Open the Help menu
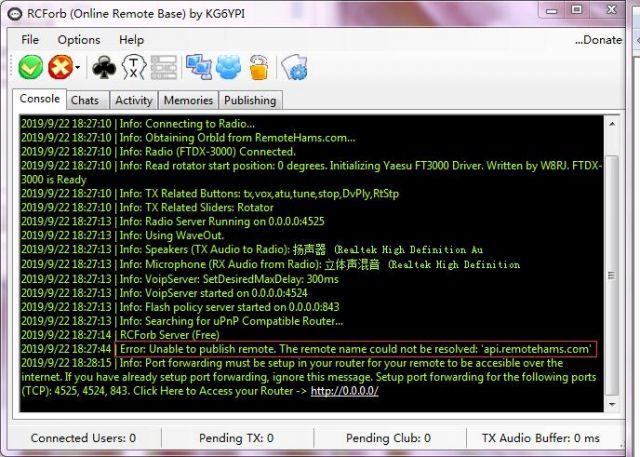640x457 pixels. pos(131,40)
